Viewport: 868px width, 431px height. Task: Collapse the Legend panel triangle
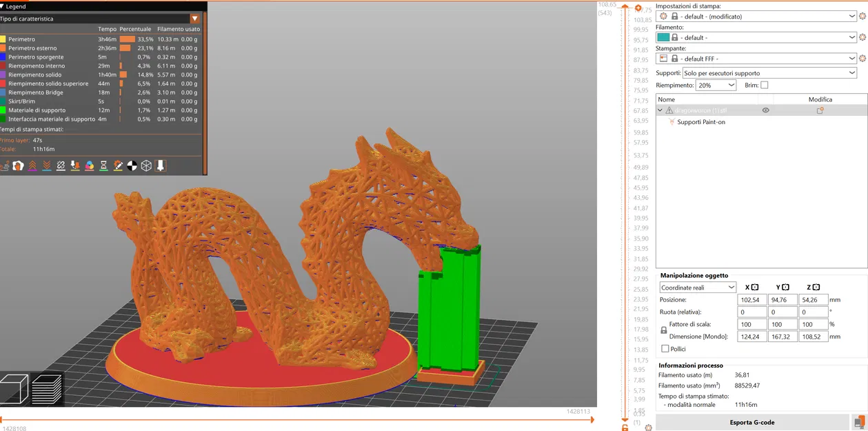click(2, 6)
